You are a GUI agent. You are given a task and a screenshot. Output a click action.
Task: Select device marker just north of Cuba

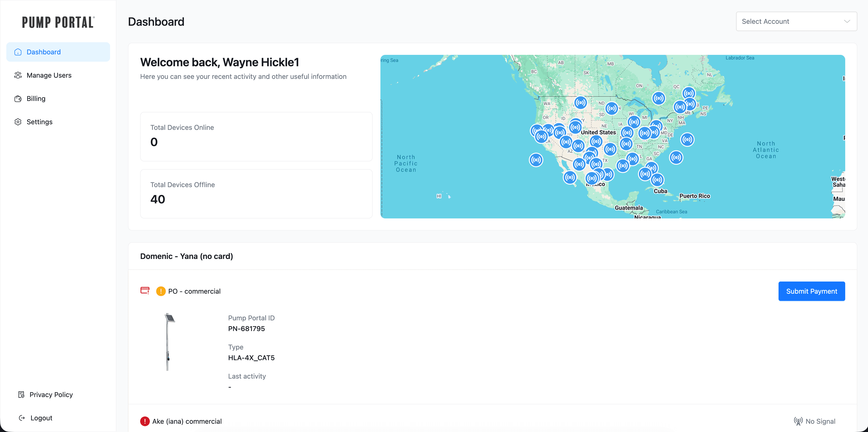pyautogui.click(x=657, y=180)
